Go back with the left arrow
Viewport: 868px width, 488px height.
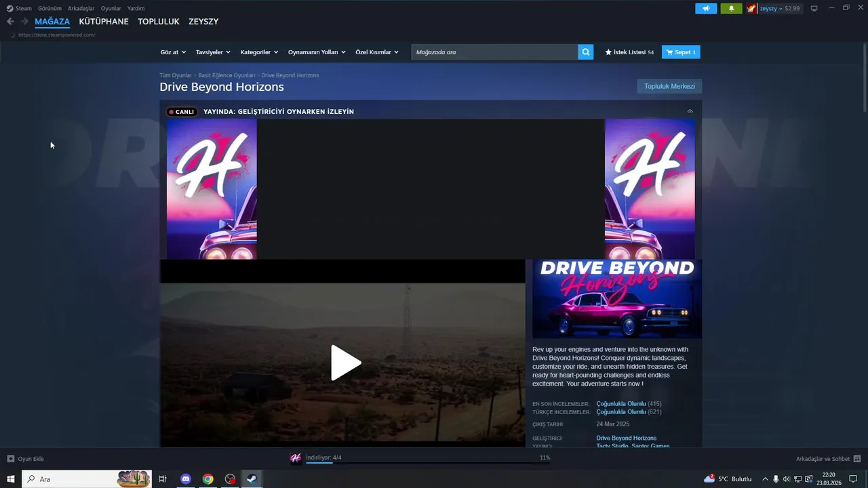pyautogui.click(x=10, y=22)
